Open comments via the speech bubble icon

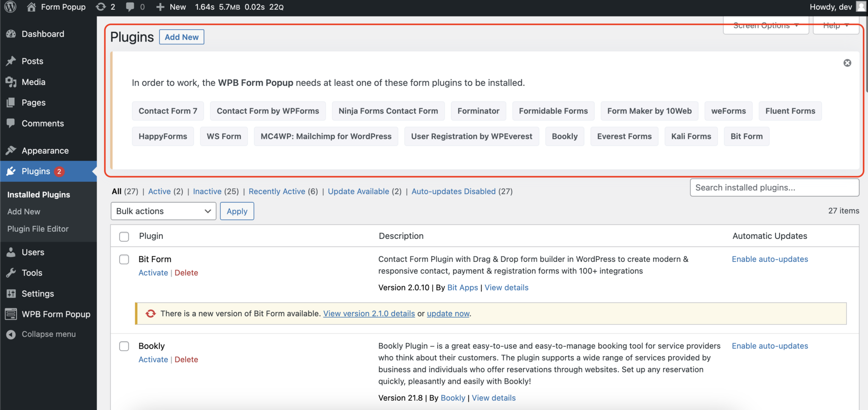[x=129, y=7]
